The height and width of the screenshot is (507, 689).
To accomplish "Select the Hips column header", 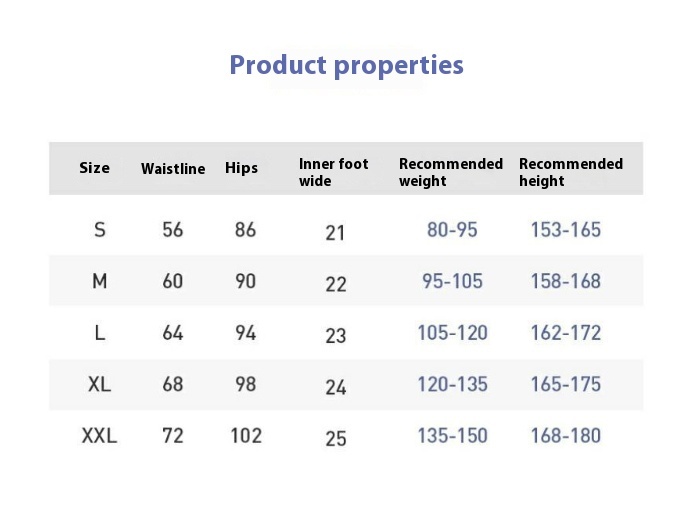I will click(241, 168).
